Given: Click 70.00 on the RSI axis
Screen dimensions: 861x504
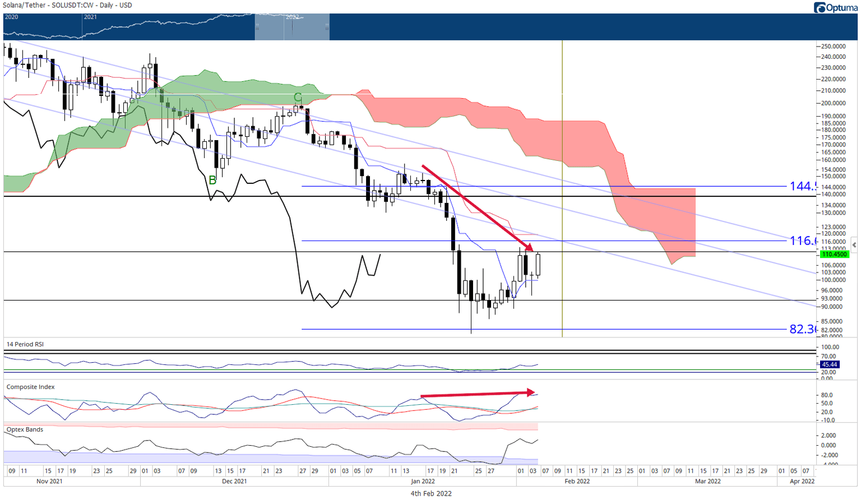Looking at the screenshot, I should (828, 357).
